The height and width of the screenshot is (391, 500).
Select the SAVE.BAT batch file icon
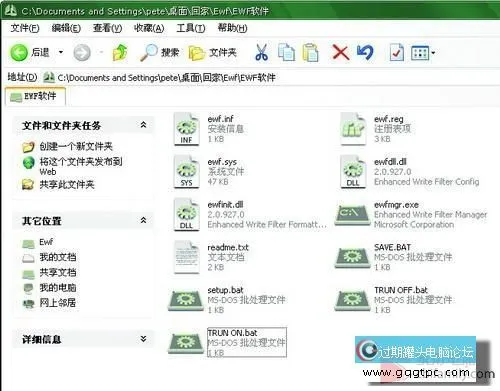(352, 257)
